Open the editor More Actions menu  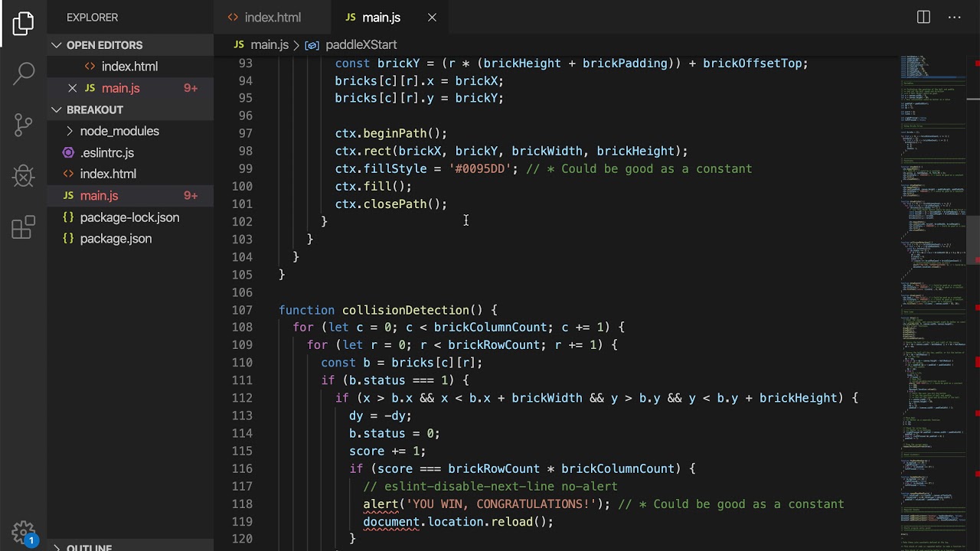(x=955, y=17)
